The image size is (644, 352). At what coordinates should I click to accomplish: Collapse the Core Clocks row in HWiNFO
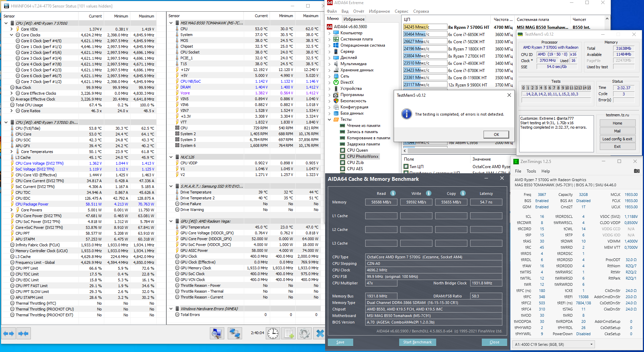click(x=12, y=35)
